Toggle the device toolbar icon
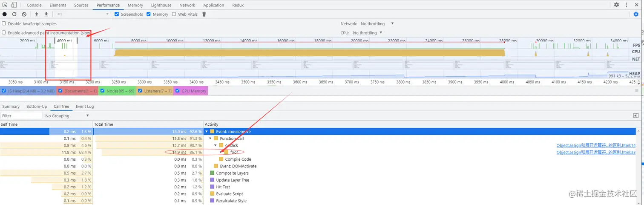Viewport: 644px width, 205px height. [x=14, y=5]
